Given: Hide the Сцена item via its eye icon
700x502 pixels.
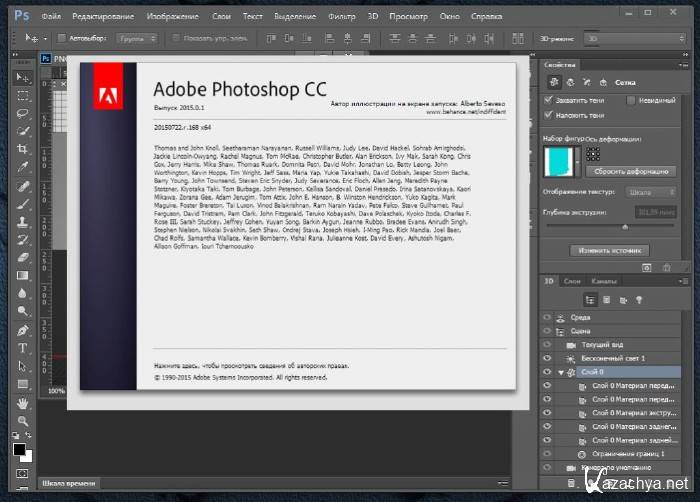Looking at the screenshot, I should (547, 330).
